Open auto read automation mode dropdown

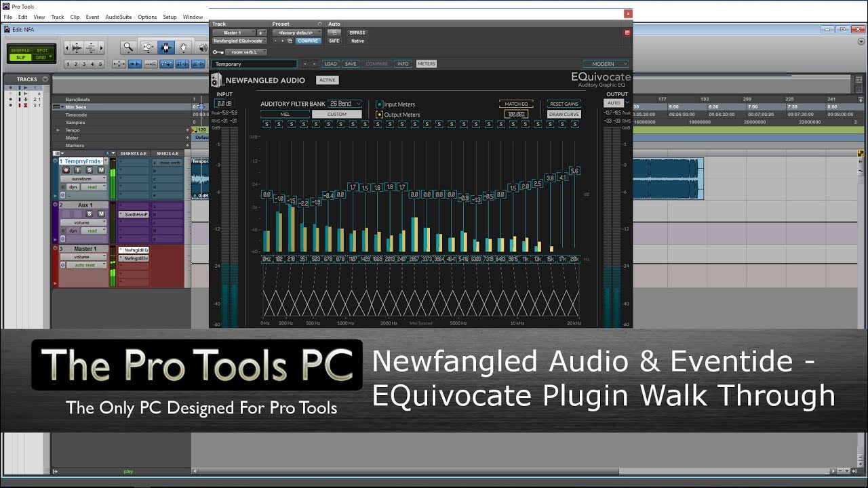86,265
